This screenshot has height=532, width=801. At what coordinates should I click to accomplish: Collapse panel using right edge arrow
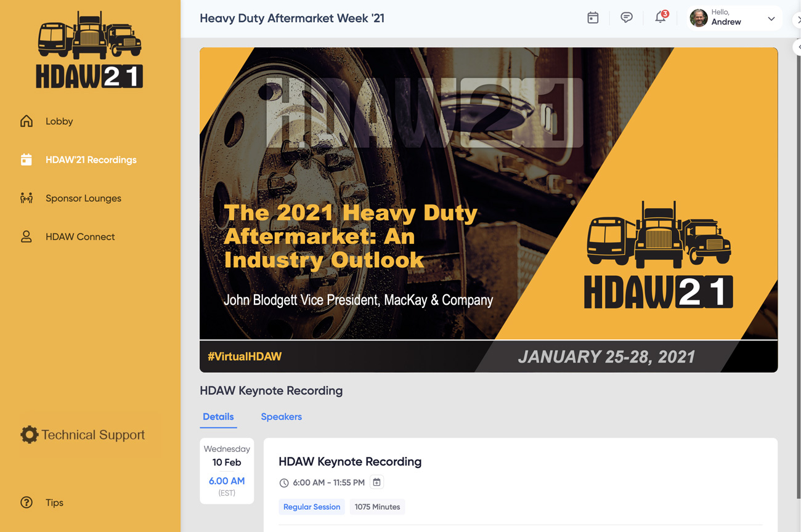click(x=797, y=47)
